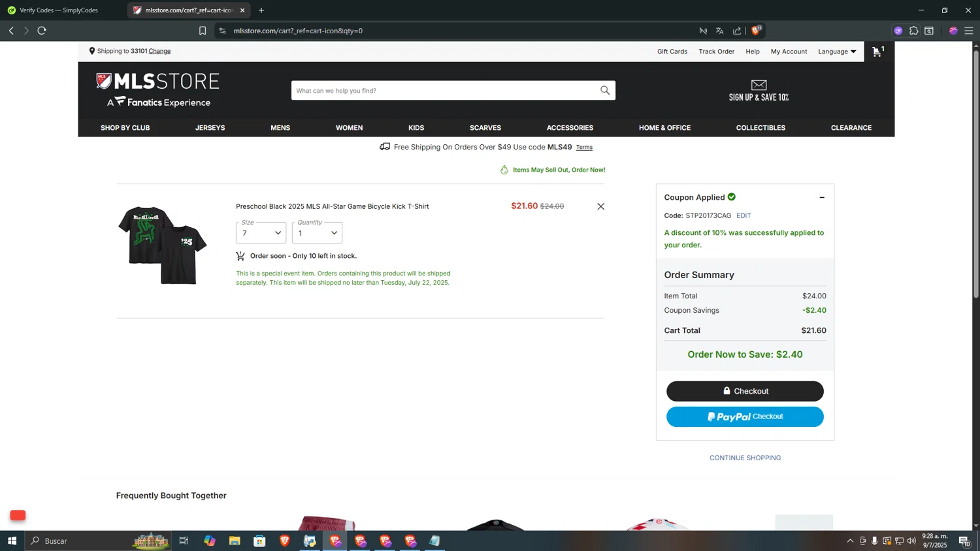Click the volume icon in system tray

[x=911, y=541]
